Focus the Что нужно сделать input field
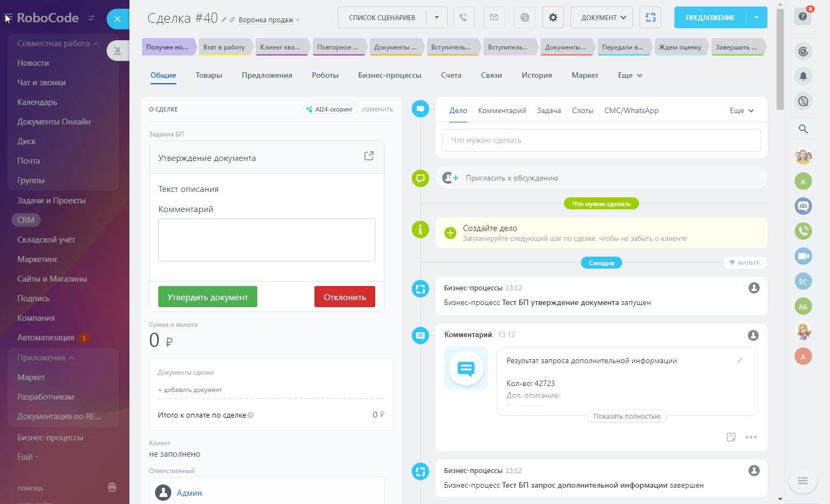 pyautogui.click(x=602, y=140)
